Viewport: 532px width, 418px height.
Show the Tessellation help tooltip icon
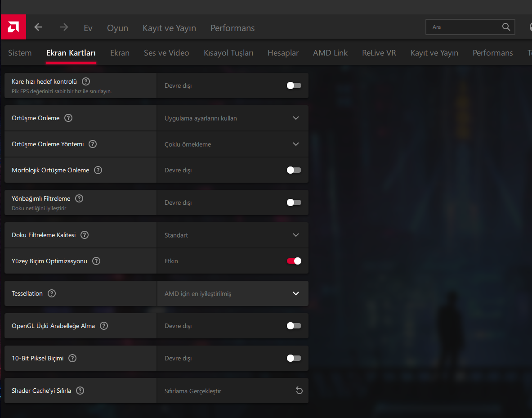(52, 293)
